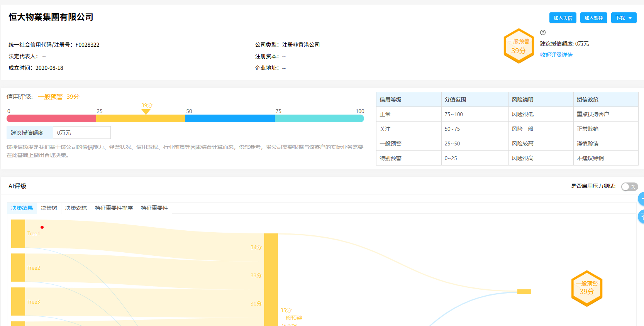Click the 加入监控 button
The width and height of the screenshot is (644, 326).
point(593,18)
